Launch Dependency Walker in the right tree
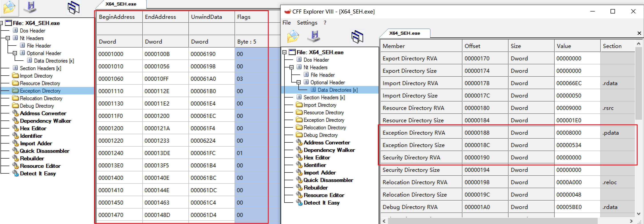 [329, 150]
